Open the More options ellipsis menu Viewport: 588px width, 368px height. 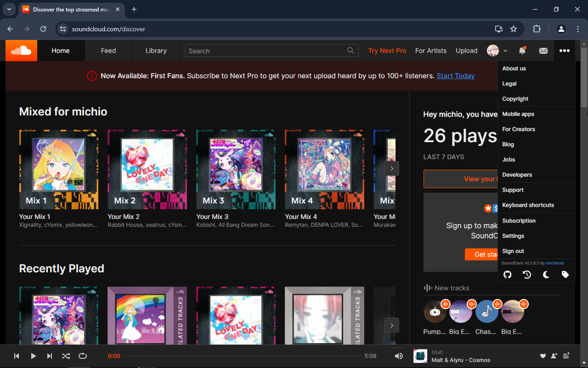pos(565,51)
